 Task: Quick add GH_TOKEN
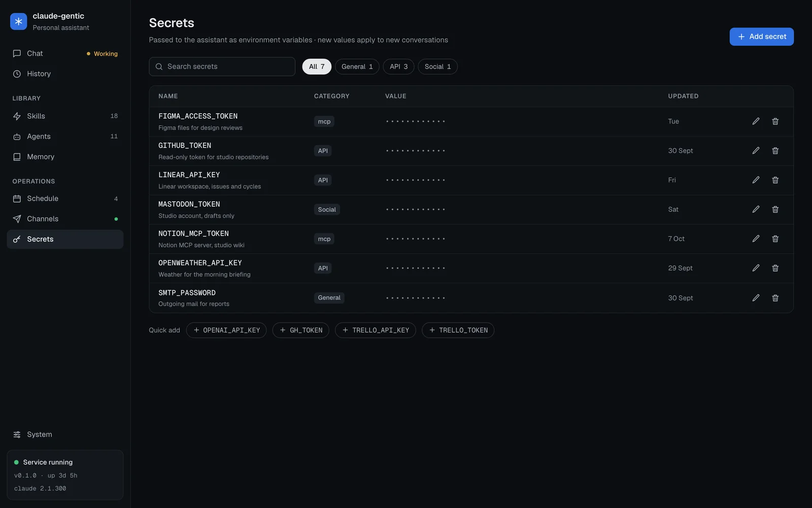click(x=301, y=330)
